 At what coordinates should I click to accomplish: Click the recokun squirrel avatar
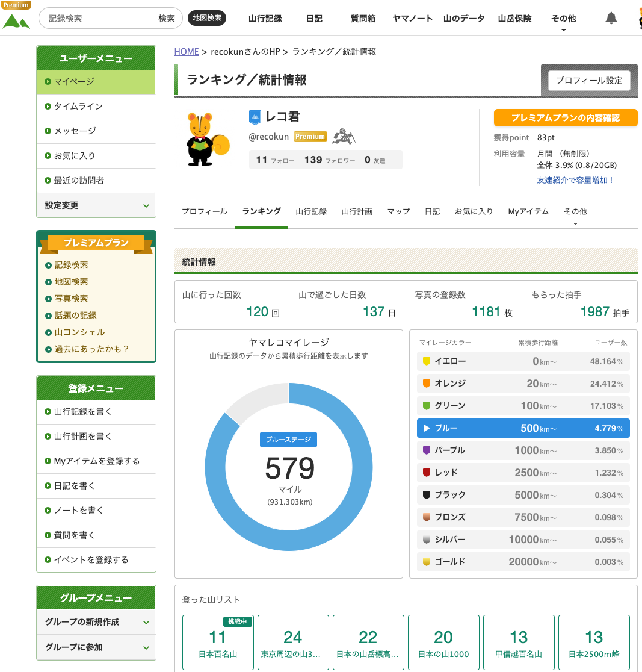(208, 139)
